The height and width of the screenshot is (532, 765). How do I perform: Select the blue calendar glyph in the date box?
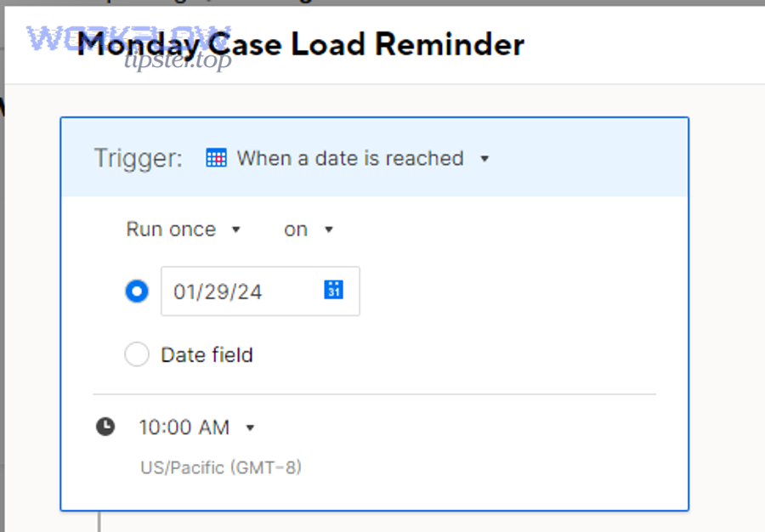click(x=332, y=291)
